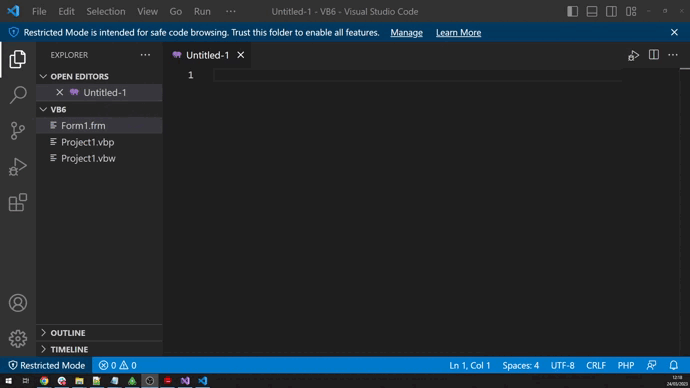Open notifications bell in status bar
The image size is (690, 388).
click(x=674, y=365)
